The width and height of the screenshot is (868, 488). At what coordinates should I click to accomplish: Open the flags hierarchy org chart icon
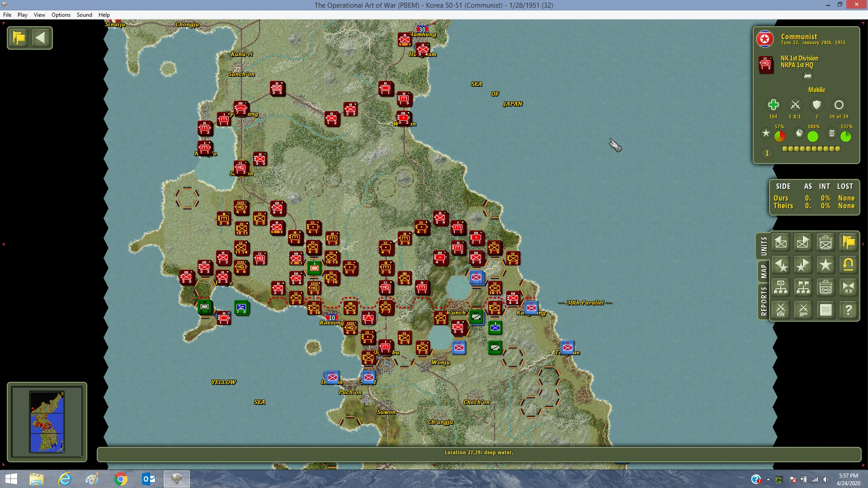(803, 287)
